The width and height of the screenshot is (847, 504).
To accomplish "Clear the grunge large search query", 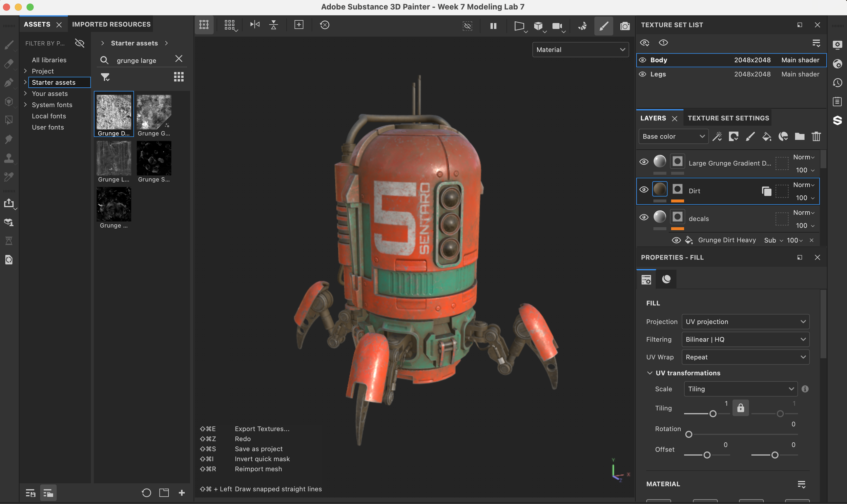I will [x=179, y=59].
